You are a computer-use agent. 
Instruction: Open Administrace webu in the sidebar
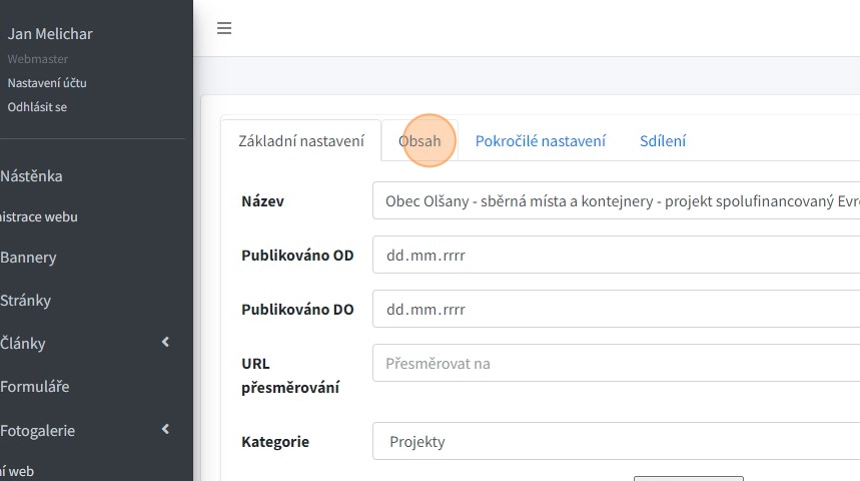coord(38,216)
